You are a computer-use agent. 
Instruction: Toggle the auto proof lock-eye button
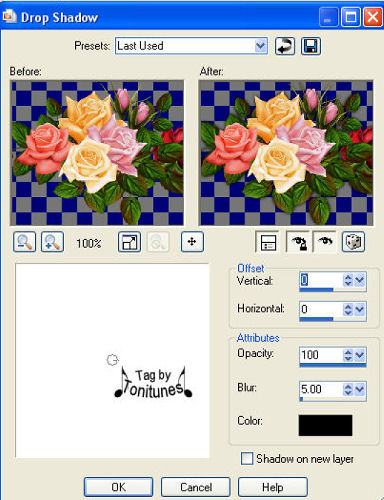point(299,242)
